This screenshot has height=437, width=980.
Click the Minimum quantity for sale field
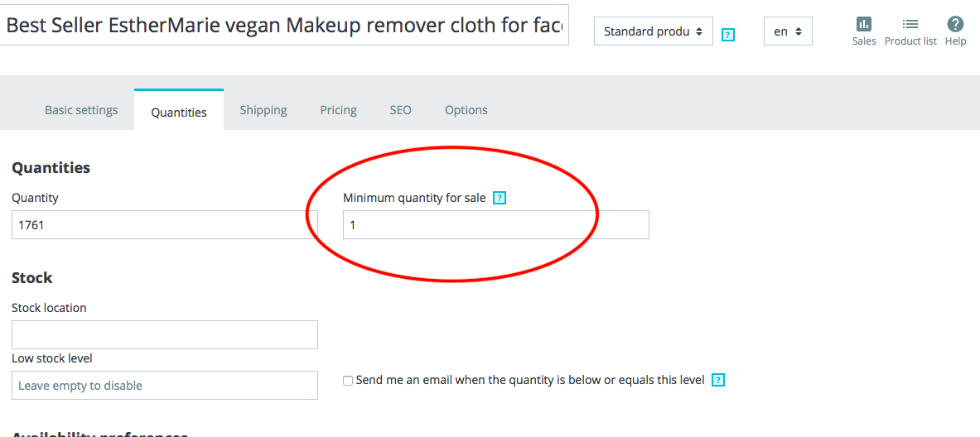(495, 225)
